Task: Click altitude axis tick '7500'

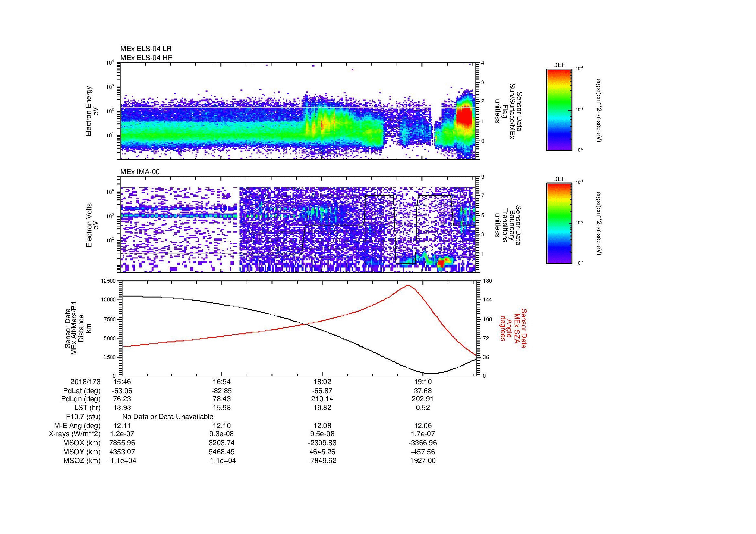Action: [x=110, y=319]
